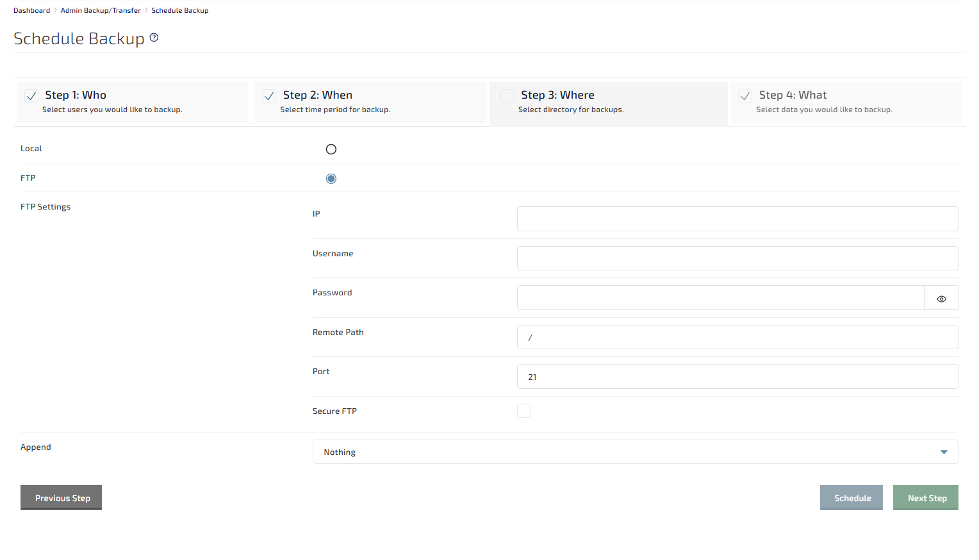Click the Schedule button
Viewport: 979px width, 560px height.
pos(851,498)
